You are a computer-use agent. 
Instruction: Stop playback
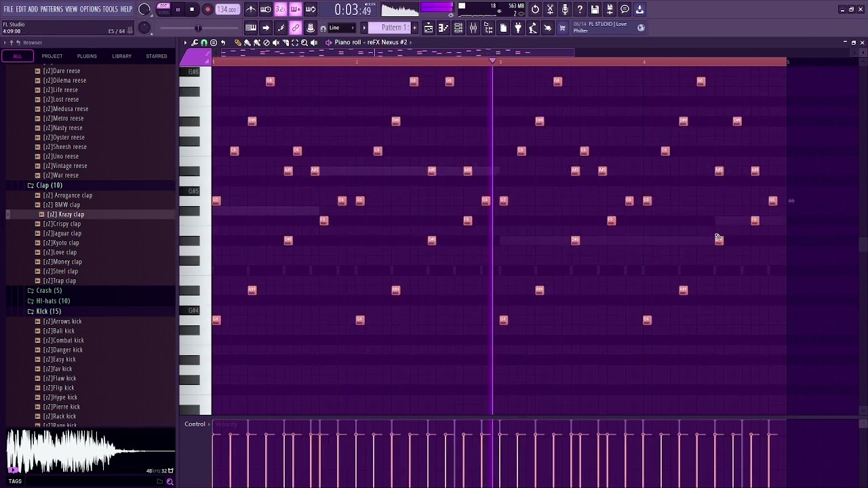(193, 9)
